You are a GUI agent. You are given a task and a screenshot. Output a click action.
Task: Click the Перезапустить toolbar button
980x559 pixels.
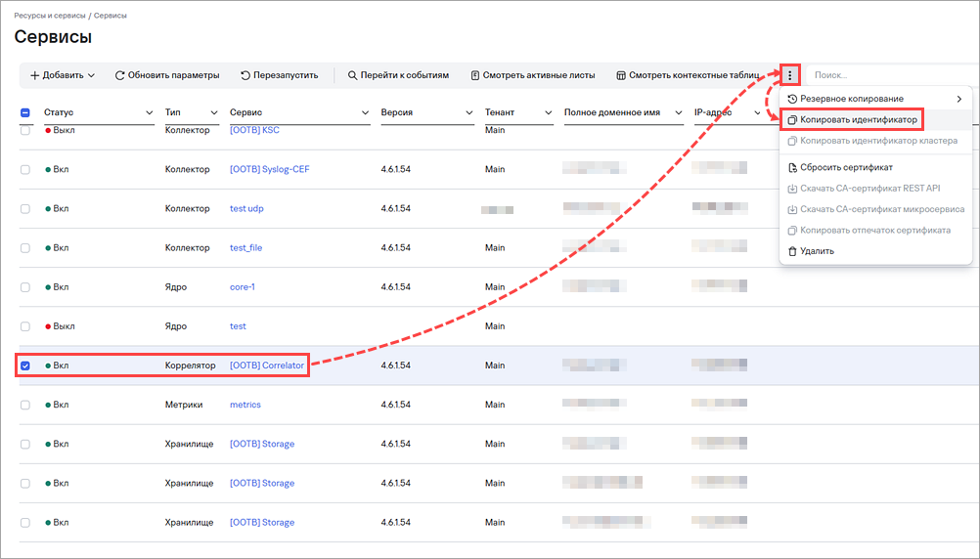coord(280,75)
